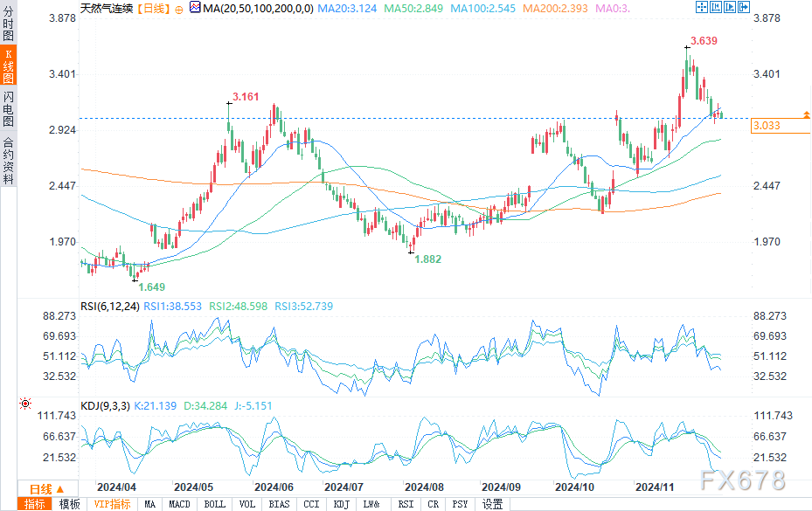812x511 pixels.
Task: Click the MA indicator settings icon before MA(20,50...)
Action: (194, 8)
